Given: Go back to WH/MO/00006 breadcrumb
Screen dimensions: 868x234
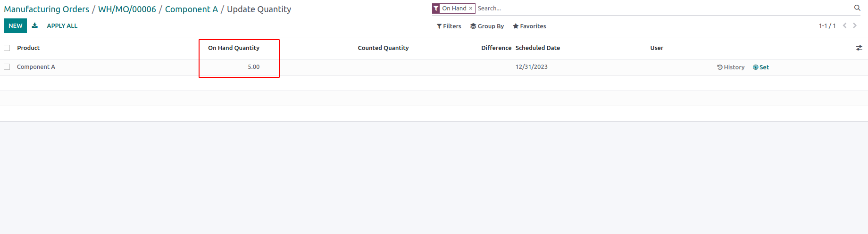Looking at the screenshot, I should 127,9.
